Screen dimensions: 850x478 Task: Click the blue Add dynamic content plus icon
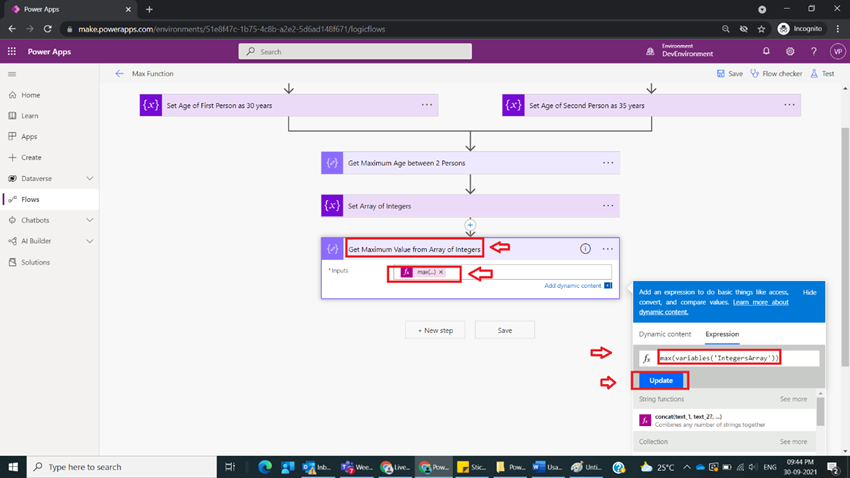click(x=608, y=286)
